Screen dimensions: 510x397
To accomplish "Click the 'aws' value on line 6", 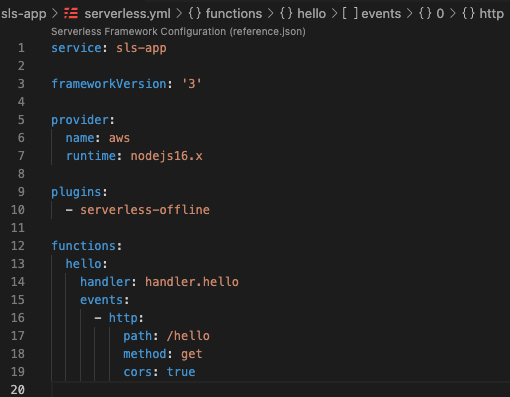I will coord(119,138).
